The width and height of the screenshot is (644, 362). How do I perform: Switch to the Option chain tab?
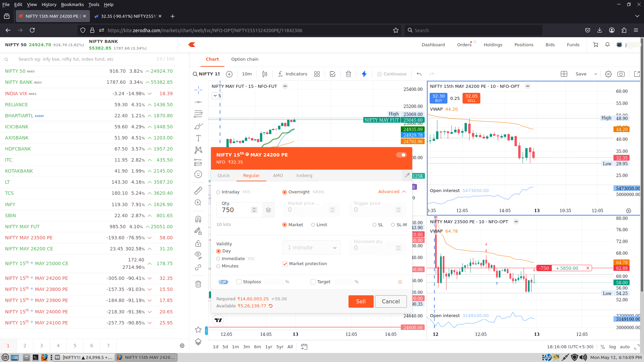tap(245, 59)
